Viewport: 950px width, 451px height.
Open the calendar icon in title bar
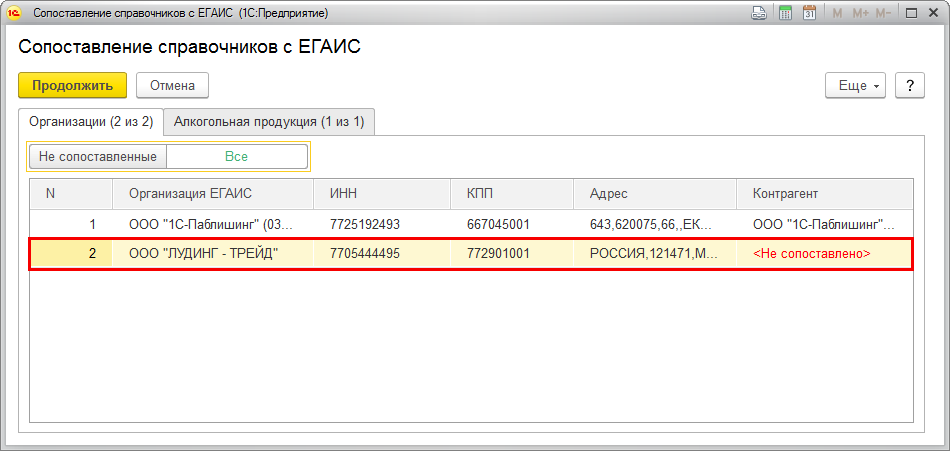click(810, 13)
